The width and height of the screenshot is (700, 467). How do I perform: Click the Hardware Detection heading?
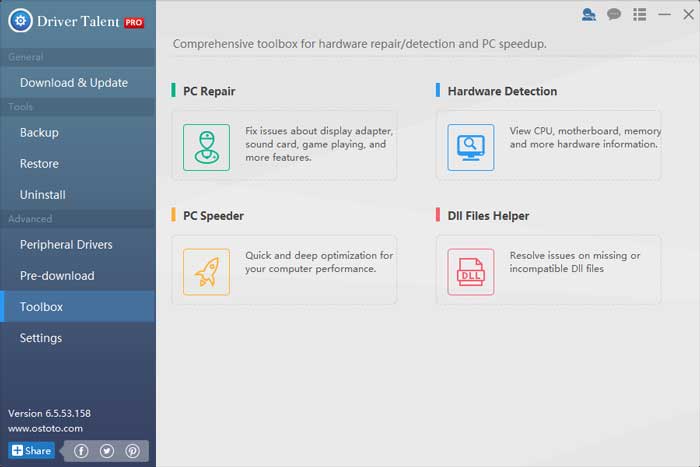coord(502,91)
